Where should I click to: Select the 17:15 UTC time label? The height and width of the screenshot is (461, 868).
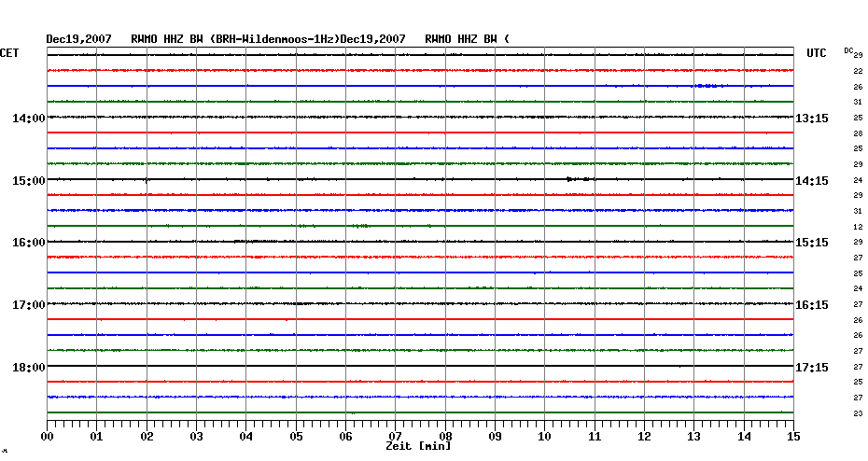point(812,368)
